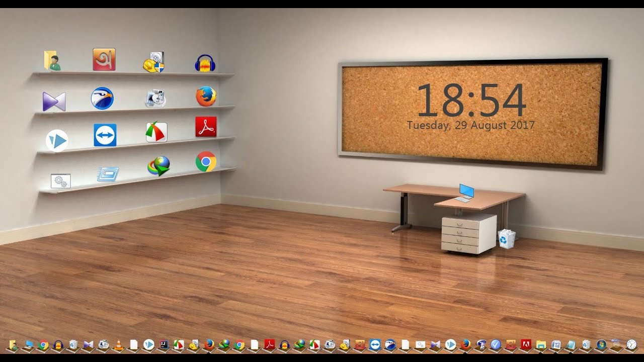Open the Run dialog icon on bottom shelf

108,174
